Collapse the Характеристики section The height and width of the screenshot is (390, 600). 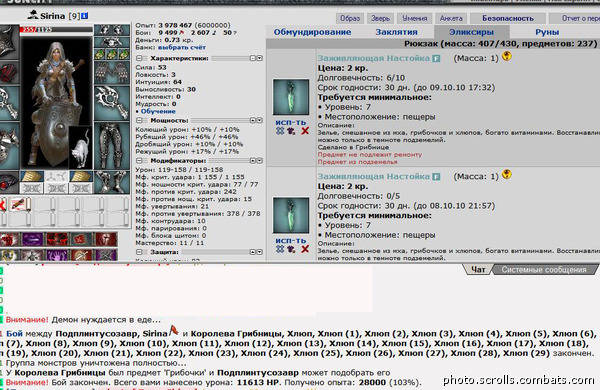pos(140,58)
